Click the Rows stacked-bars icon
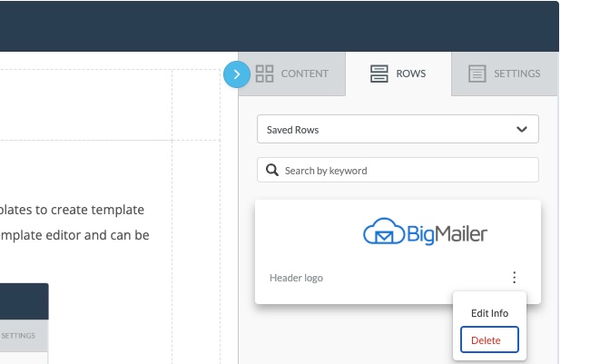590x364 pixels. click(x=379, y=74)
